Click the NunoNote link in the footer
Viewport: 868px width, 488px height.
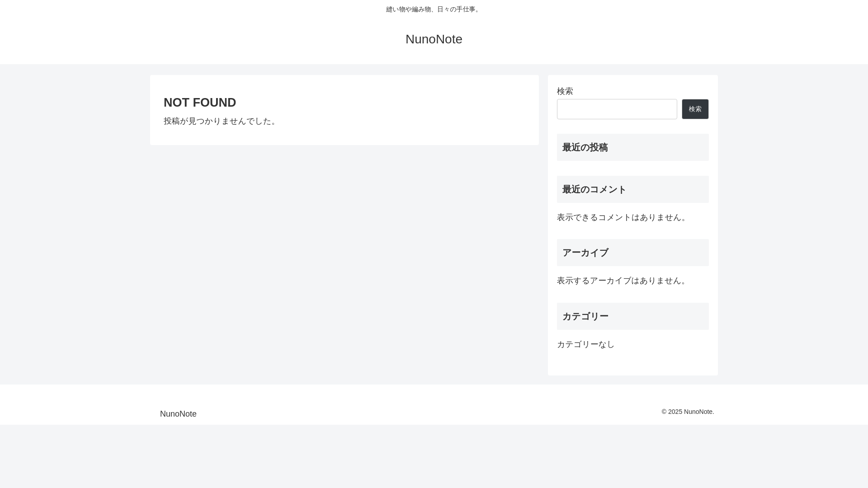tap(178, 414)
